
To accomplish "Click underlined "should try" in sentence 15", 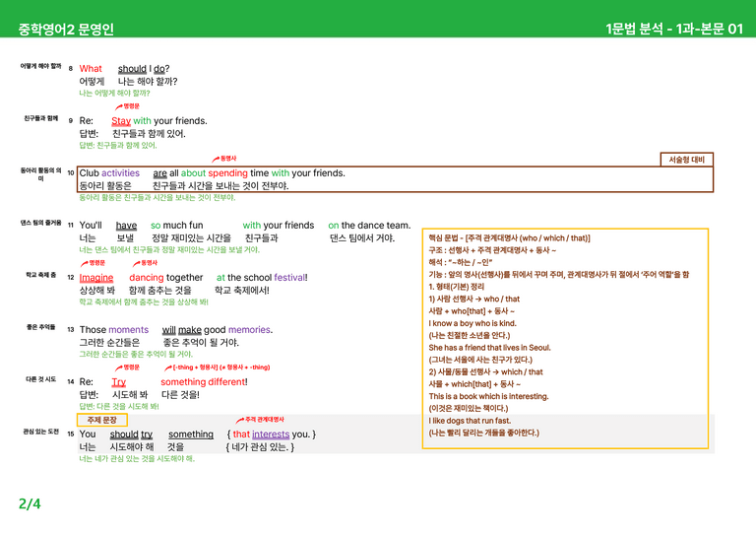I will point(131,435).
